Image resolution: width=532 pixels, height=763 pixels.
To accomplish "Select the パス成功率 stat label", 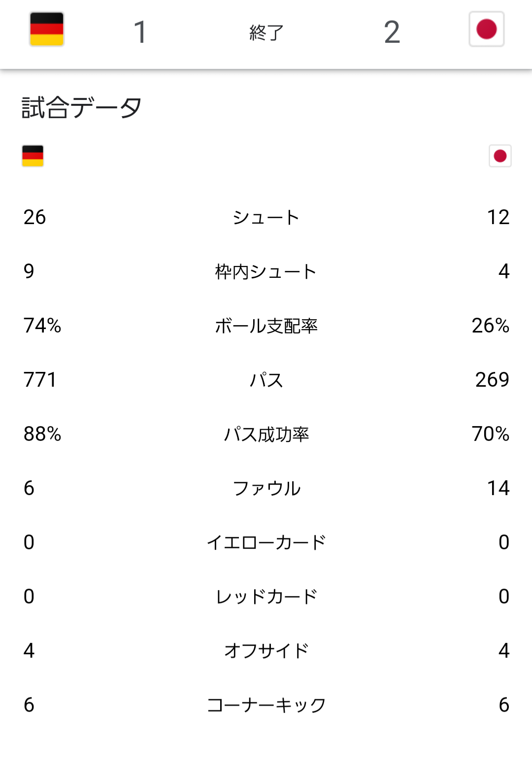I will [x=266, y=434].
